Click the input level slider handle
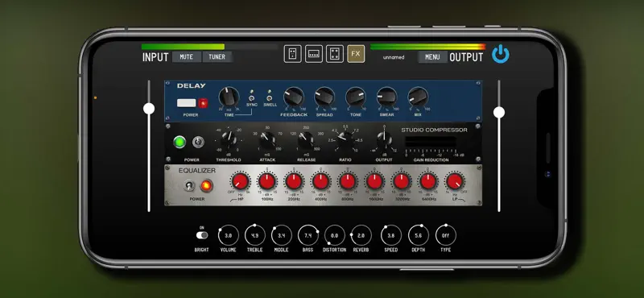Image resolution: width=644 pixels, height=298 pixels. click(149, 109)
